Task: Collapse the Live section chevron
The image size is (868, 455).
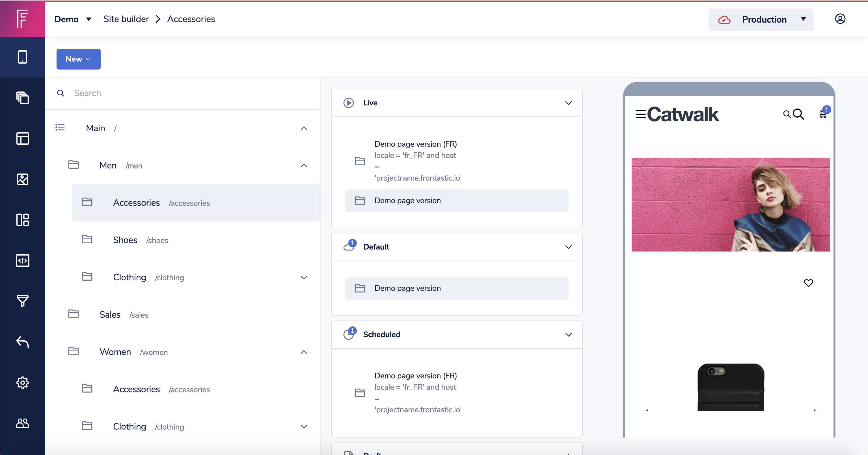Action: (x=569, y=103)
